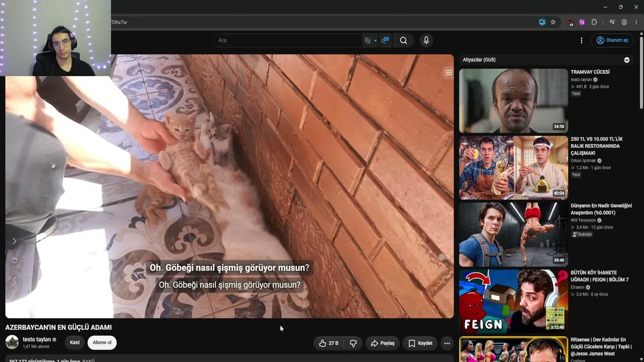This screenshot has height=362, width=644.
Task: Click the subtitle search CC icon
Action: [x=385, y=40]
